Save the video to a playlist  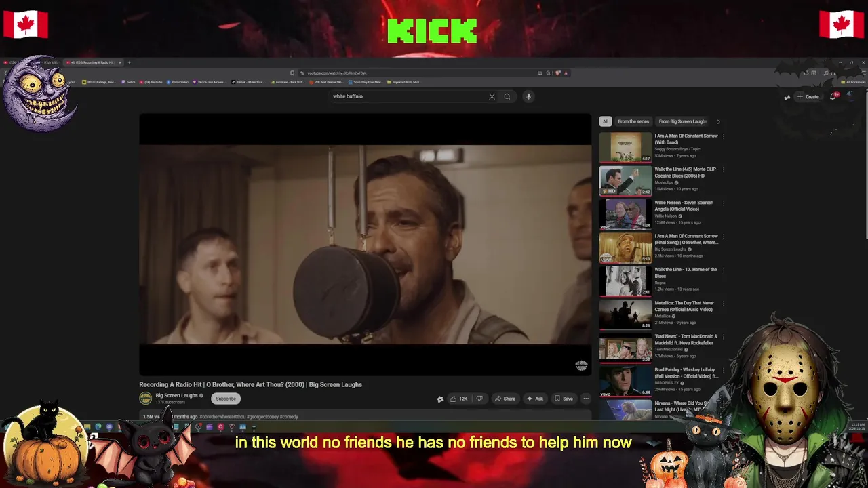(x=564, y=399)
